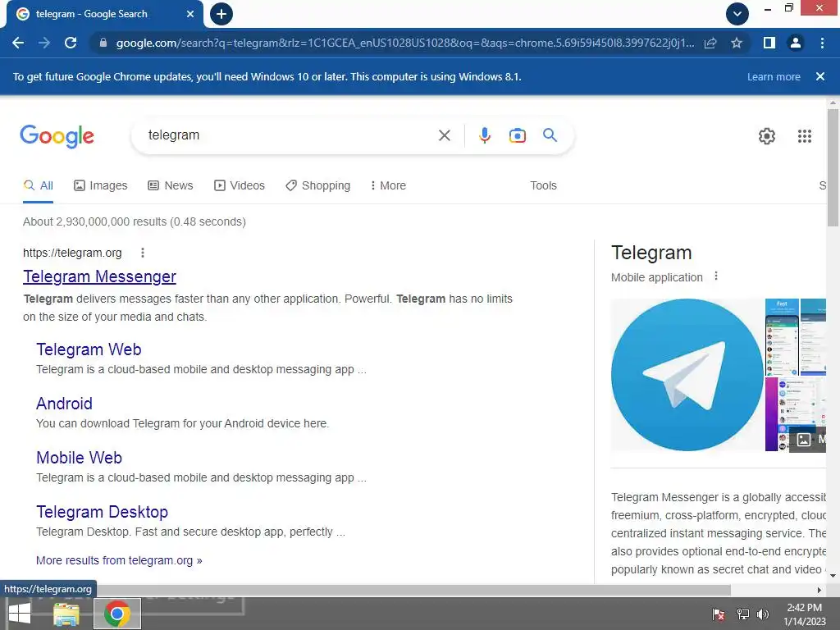
Task: View site information via padlock icon
Action: (103, 43)
